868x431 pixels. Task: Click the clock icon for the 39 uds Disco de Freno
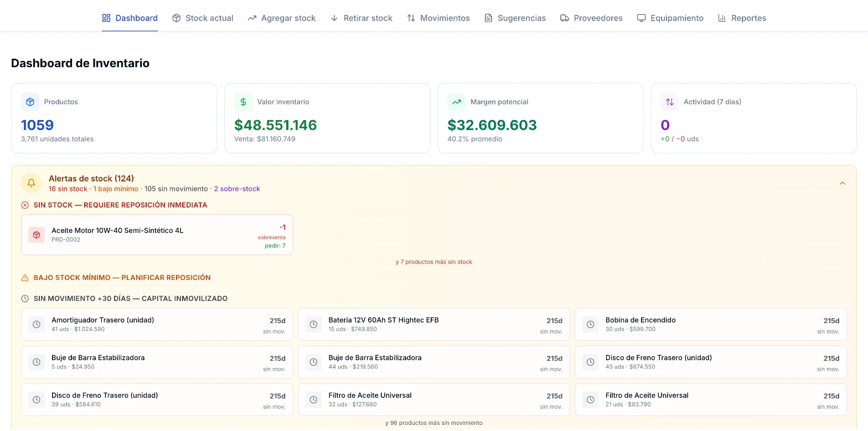point(37,399)
